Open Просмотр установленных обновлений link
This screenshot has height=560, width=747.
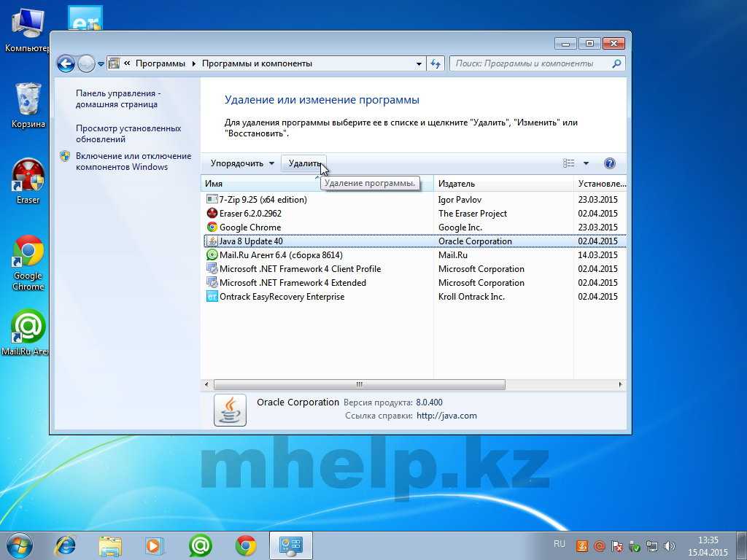pos(128,134)
